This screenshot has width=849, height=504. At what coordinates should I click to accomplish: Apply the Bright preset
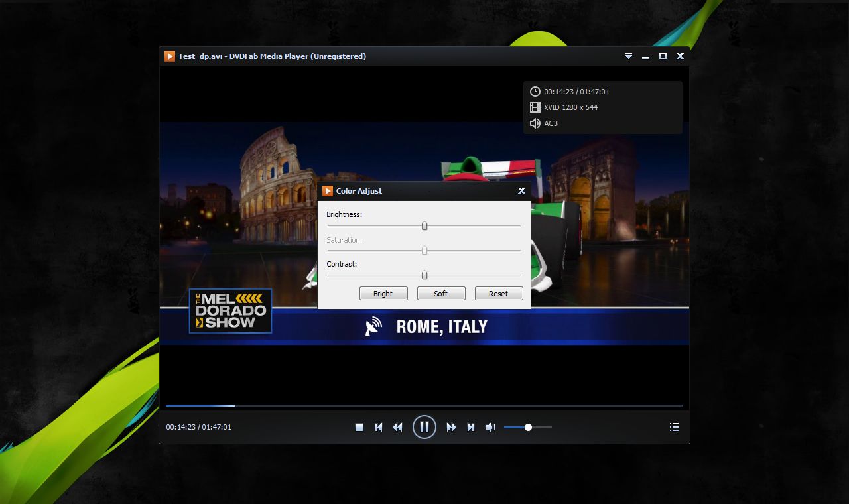point(383,294)
